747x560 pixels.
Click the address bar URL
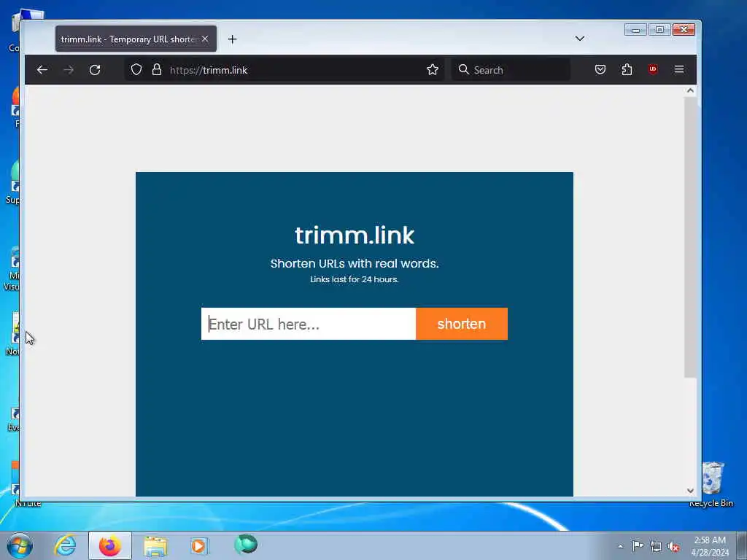coord(209,70)
